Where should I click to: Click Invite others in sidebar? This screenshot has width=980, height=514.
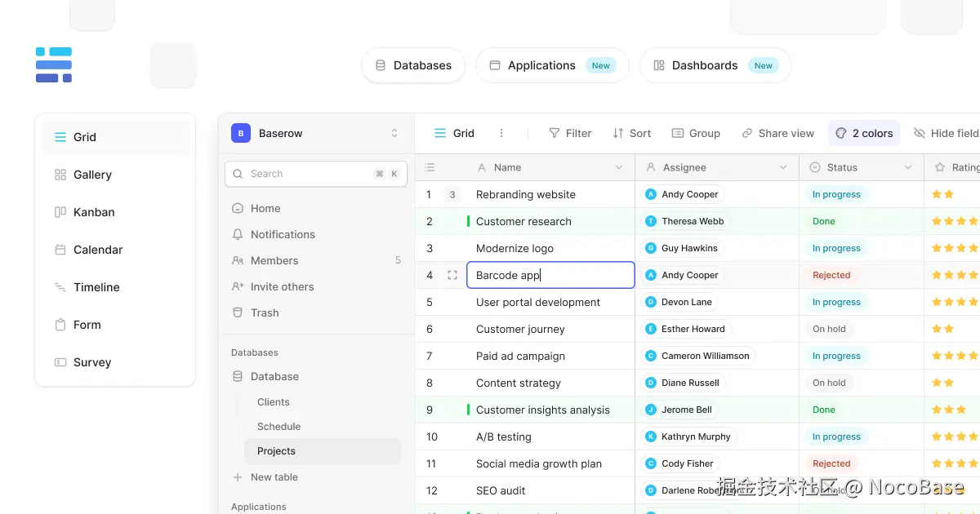(282, 287)
